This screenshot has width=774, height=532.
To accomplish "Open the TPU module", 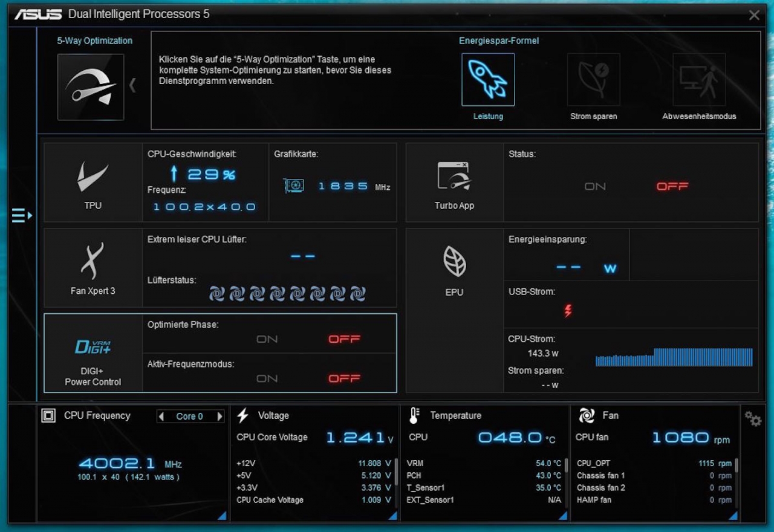I will click(x=93, y=183).
